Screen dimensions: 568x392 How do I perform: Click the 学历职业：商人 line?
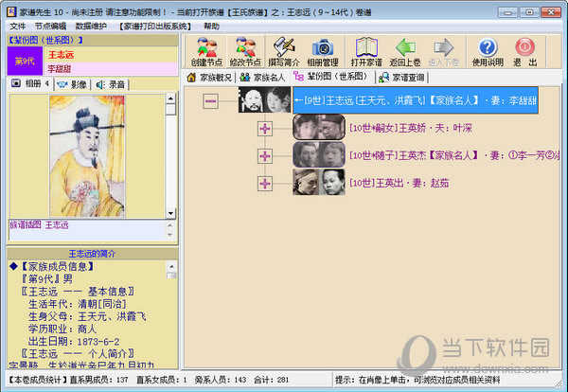click(x=62, y=329)
